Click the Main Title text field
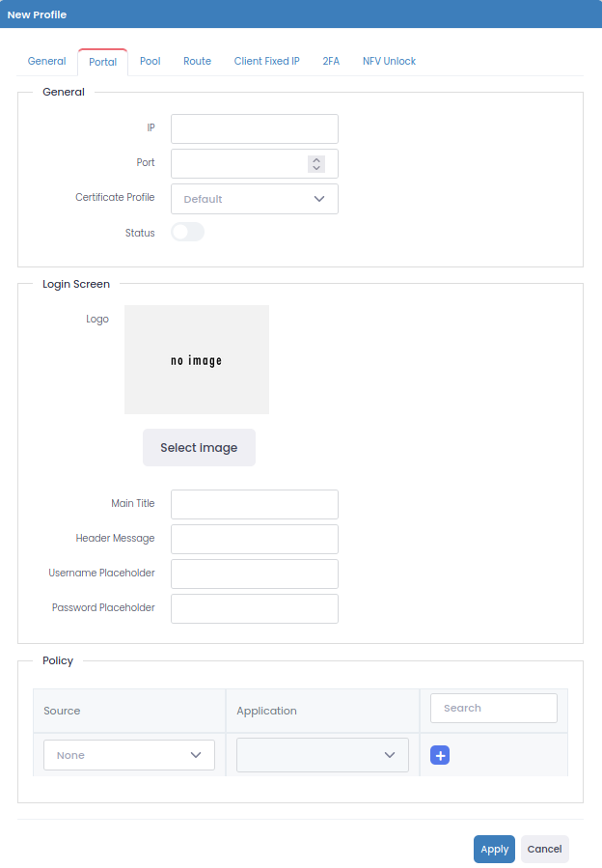 click(255, 504)
